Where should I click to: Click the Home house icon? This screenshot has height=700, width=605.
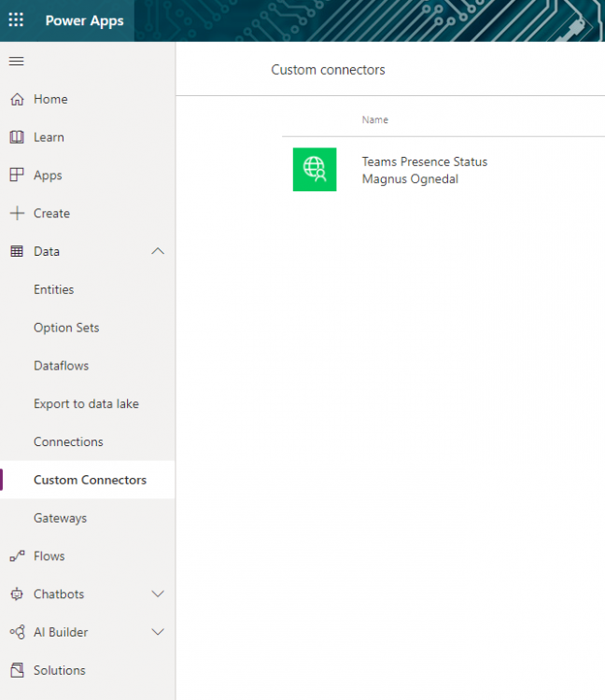pyautogui.click(x=16, y=99)
